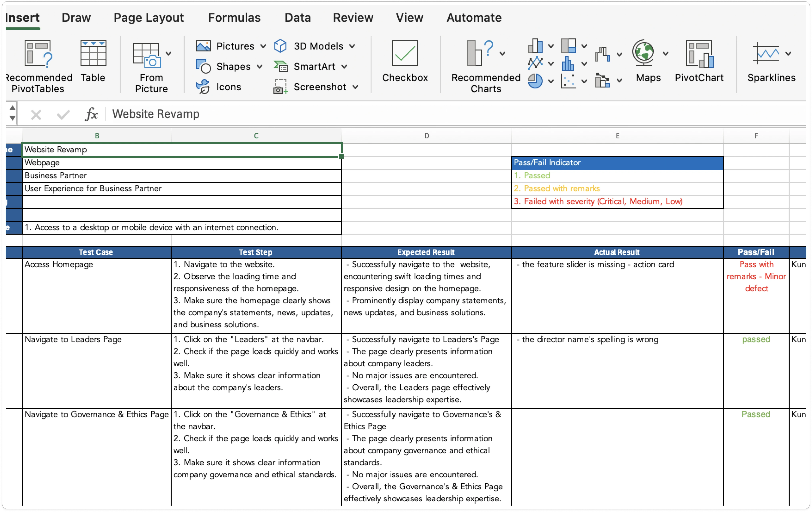
Task: Select column D header
Action: (x=427, y=136)
